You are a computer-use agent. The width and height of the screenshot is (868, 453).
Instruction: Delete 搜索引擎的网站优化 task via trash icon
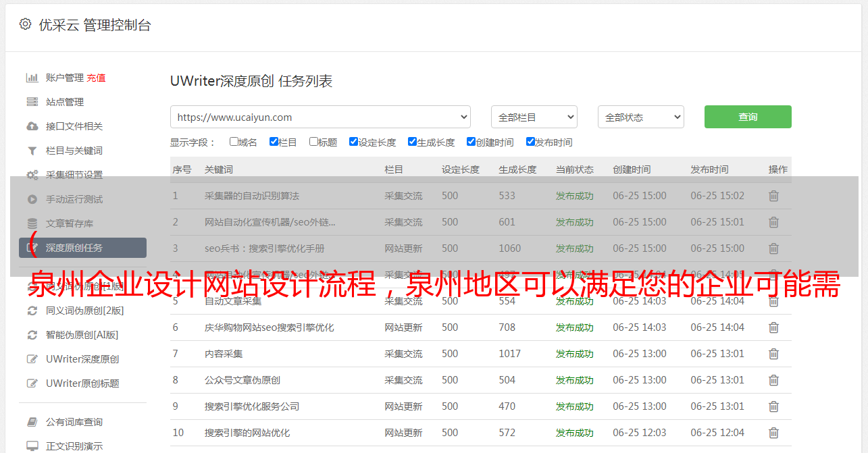773,433
